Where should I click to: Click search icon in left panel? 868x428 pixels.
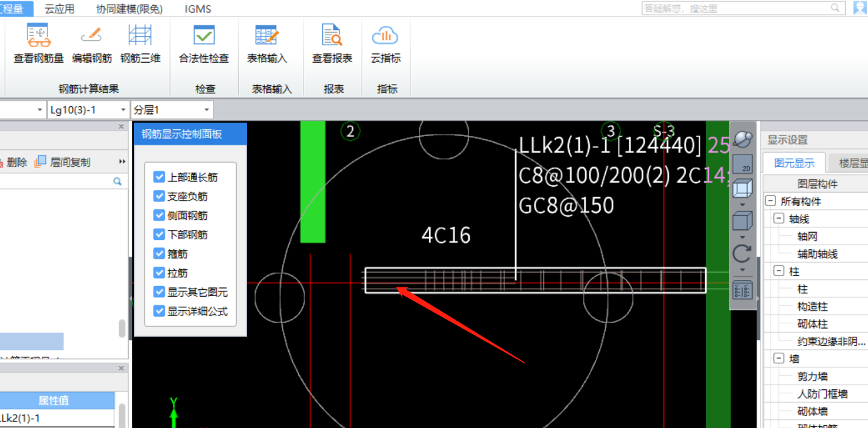click(117, 181)
